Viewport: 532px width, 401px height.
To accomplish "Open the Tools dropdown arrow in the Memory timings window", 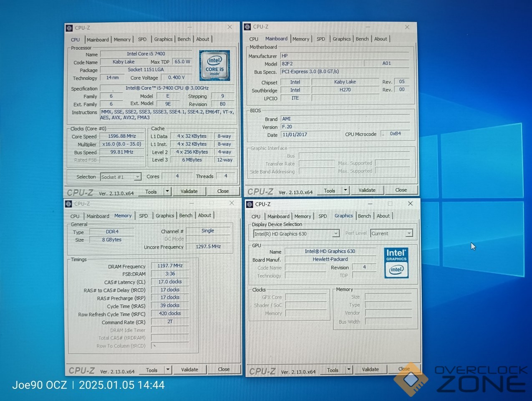I will (168, 370).
